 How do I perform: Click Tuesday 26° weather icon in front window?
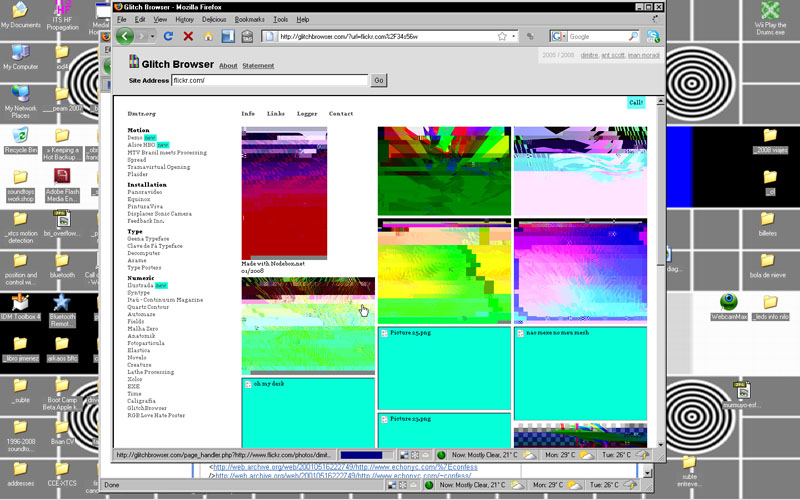(x=643, y=455)
